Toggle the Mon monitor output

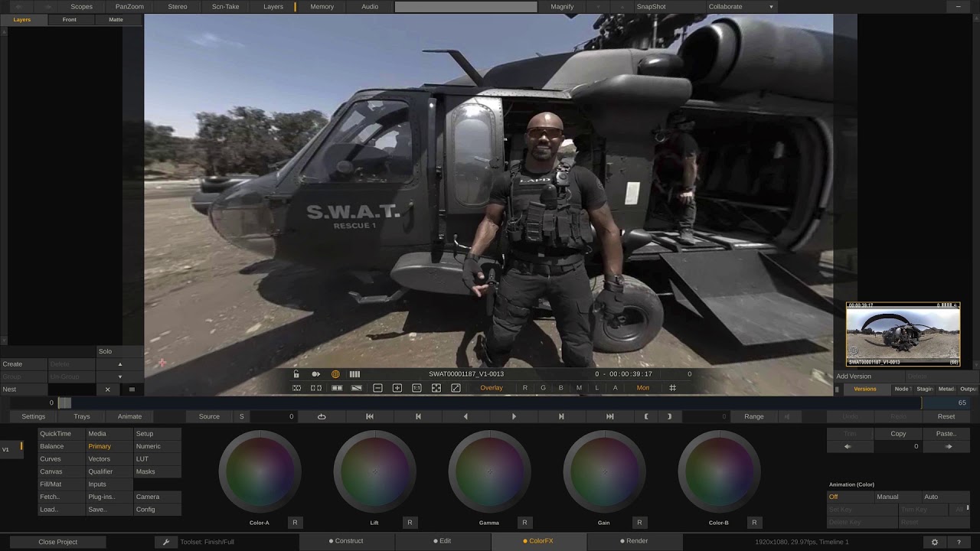pos(643,388)
